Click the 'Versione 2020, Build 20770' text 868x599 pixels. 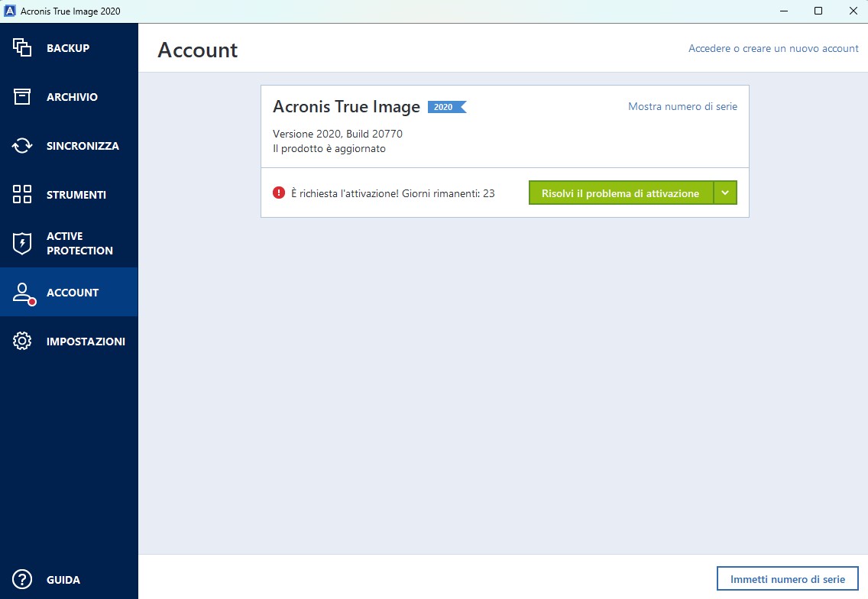click(338, 134)
